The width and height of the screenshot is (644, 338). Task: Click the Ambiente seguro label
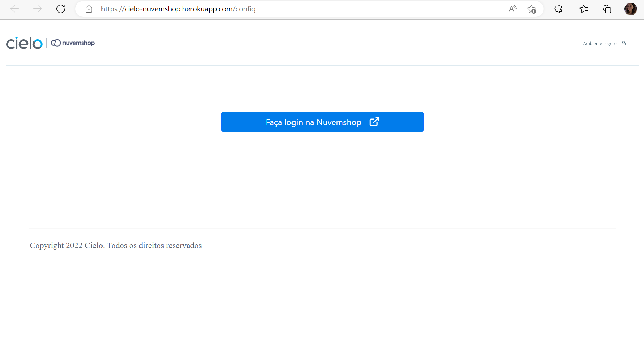(600, 44)
